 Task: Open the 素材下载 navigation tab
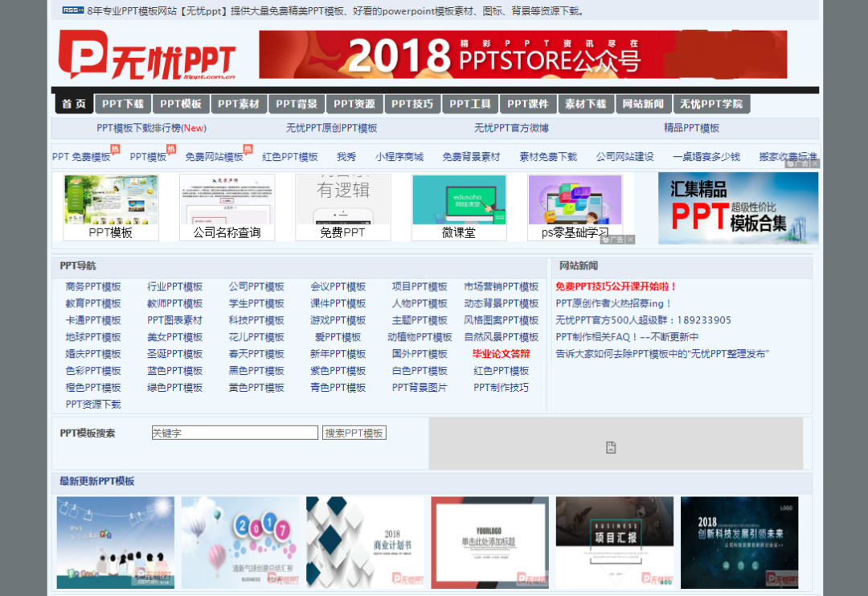click(585, 104)
